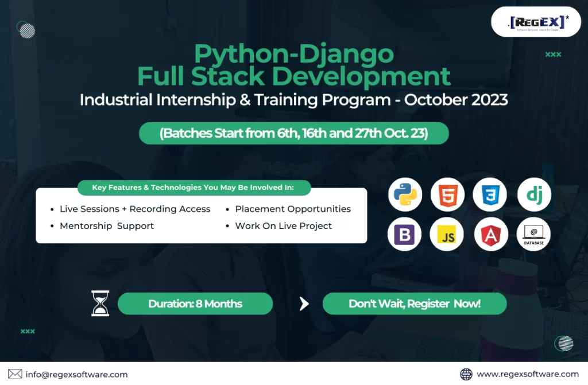The image size is (588, 385).
Task: Click the white right-pointing arrow icon
Action: pos(304,304)
